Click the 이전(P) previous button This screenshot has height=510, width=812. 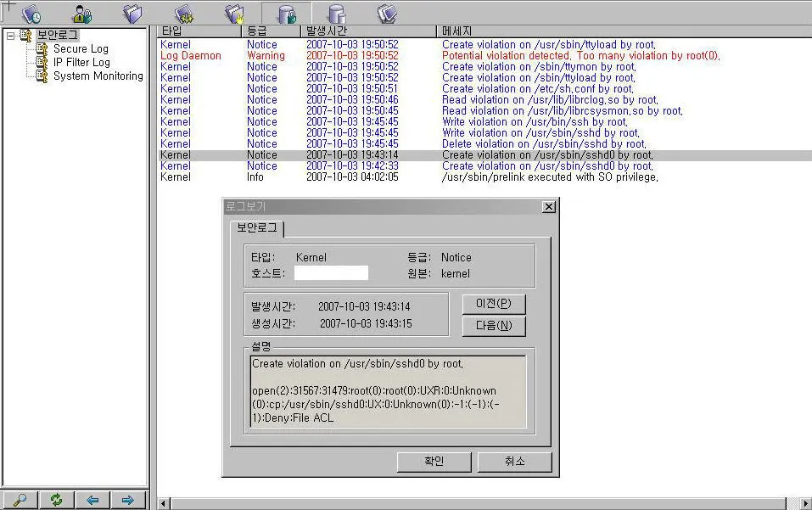(493, 304)
